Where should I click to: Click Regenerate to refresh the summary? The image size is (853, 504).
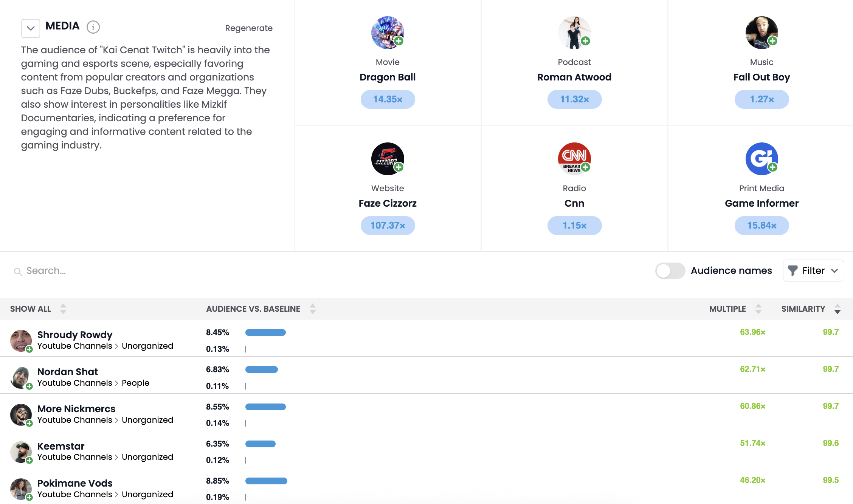pyautogui.click(x=248, y=28)
